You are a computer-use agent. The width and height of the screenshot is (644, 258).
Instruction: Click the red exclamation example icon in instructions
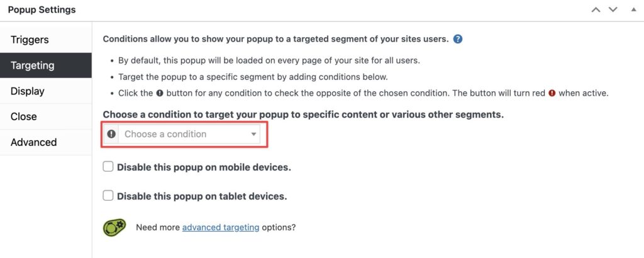click(552, 93)
